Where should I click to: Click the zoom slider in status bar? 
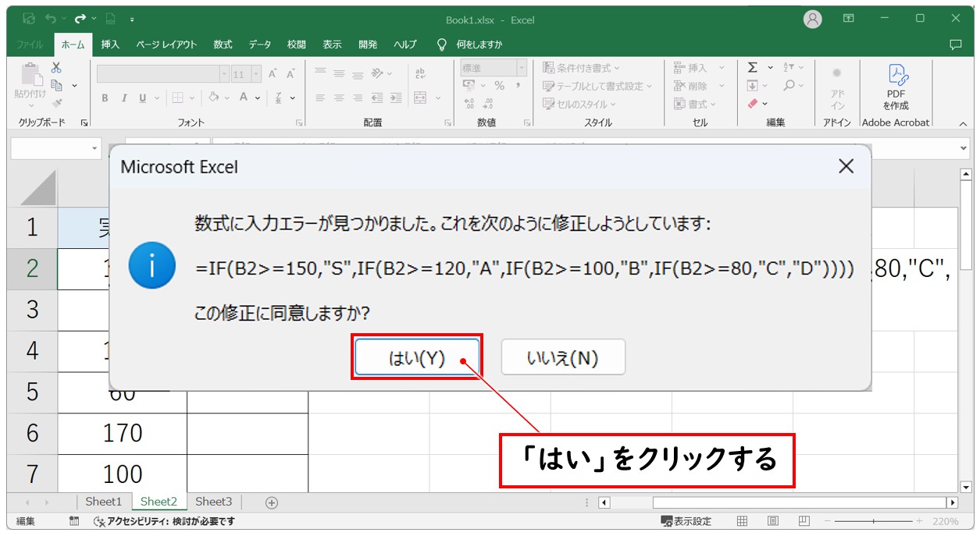873,521
